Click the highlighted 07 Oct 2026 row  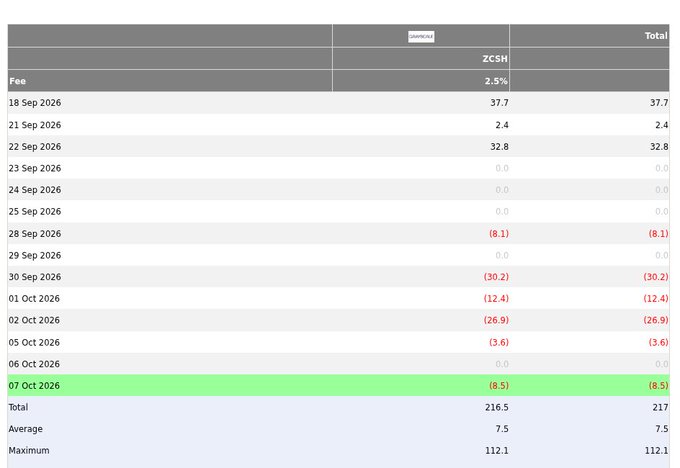click(338, 386)
